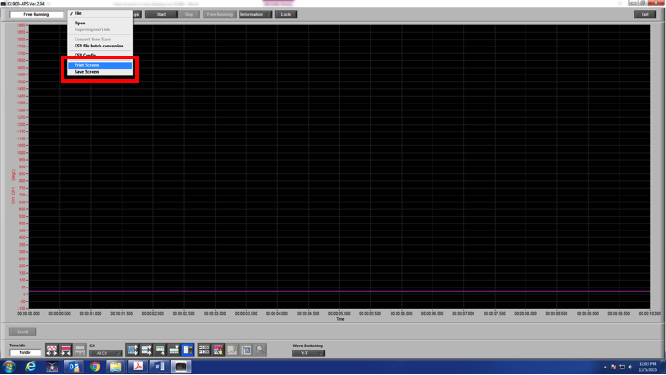Image resolution: width=666 pixels, height=375 pixels.
Task: Click the CH1 degC axis label
Action: [x=13, y=186]
